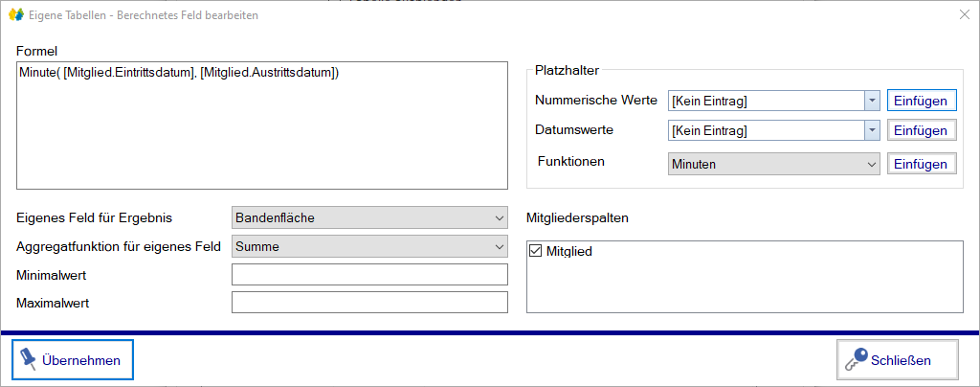Screen dimensions: 980x387
Task: Focus the Minimalwert input field
Action: 369,275
